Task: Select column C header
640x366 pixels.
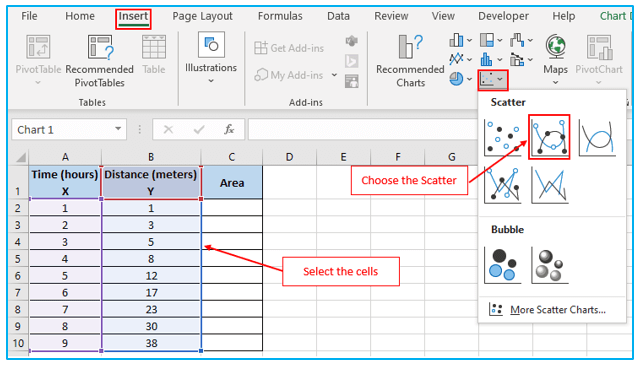Action: (231, 157)
